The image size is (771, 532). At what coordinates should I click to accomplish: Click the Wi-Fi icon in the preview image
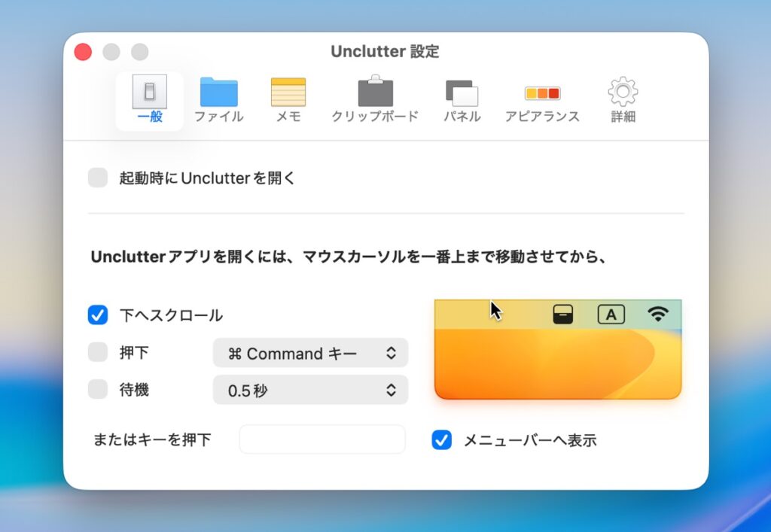pos(658,315)
